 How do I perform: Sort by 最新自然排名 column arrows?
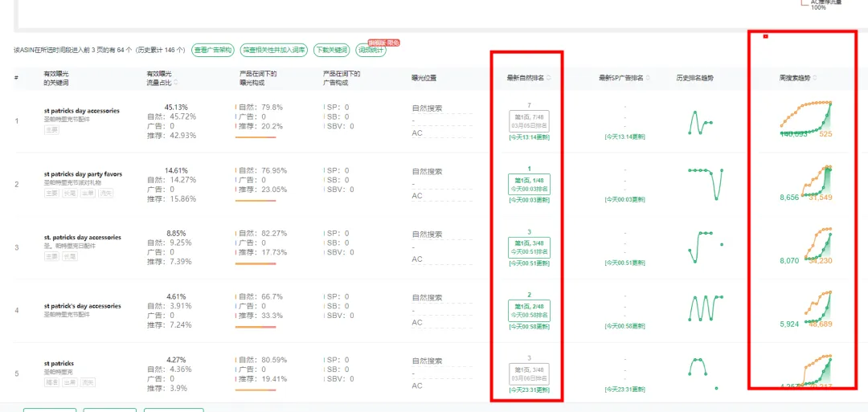(548, 78)
